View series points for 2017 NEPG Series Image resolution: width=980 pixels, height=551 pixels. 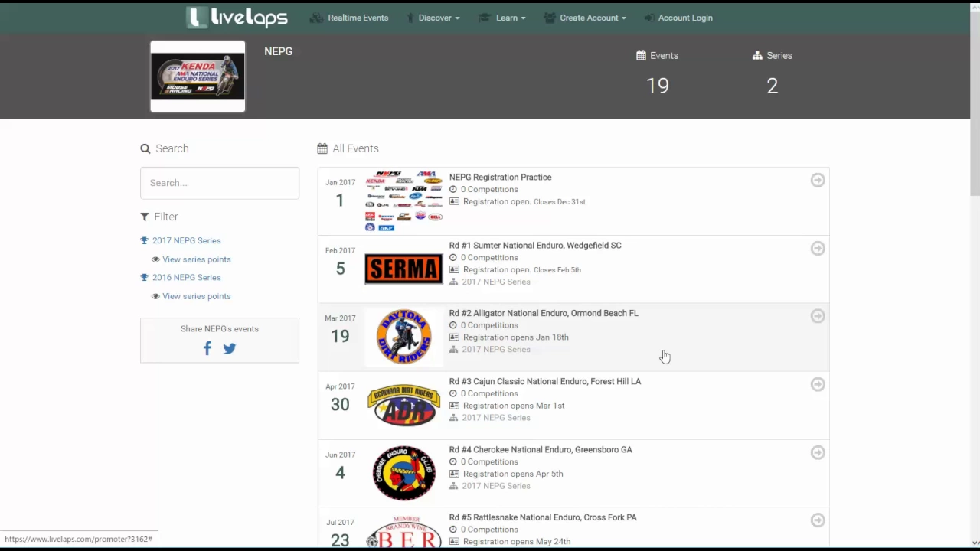click(x=196, y=259)
